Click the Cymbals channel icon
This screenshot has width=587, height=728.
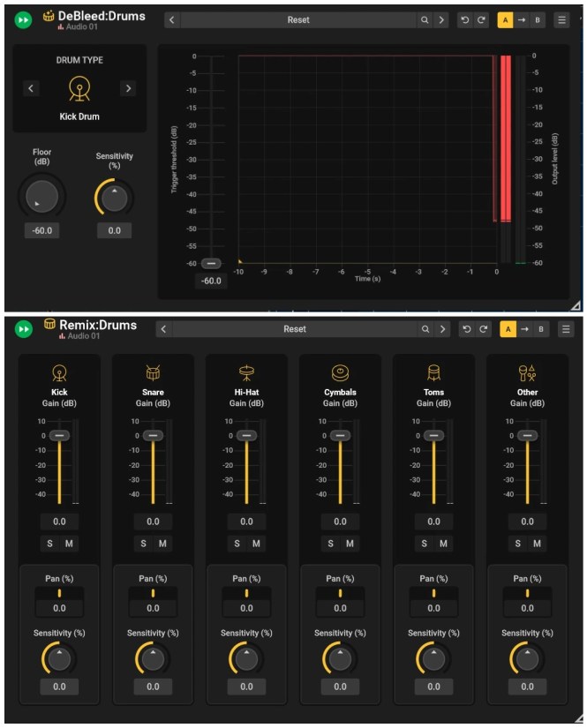(340, 372)
